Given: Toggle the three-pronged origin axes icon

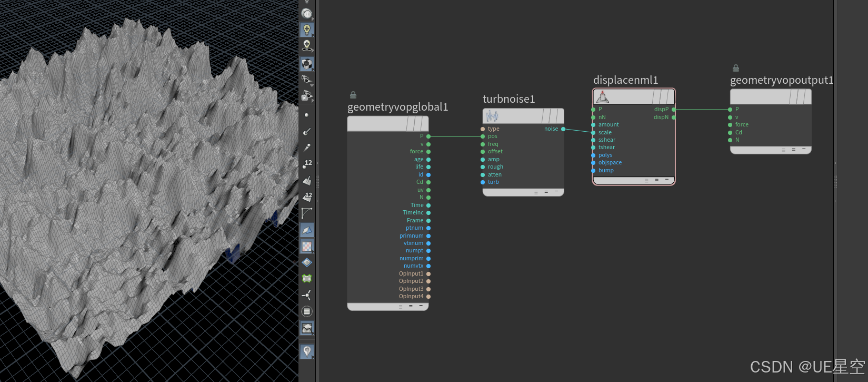Looking at the screenshot, I should pyautogui.click(x=307, y=295).
